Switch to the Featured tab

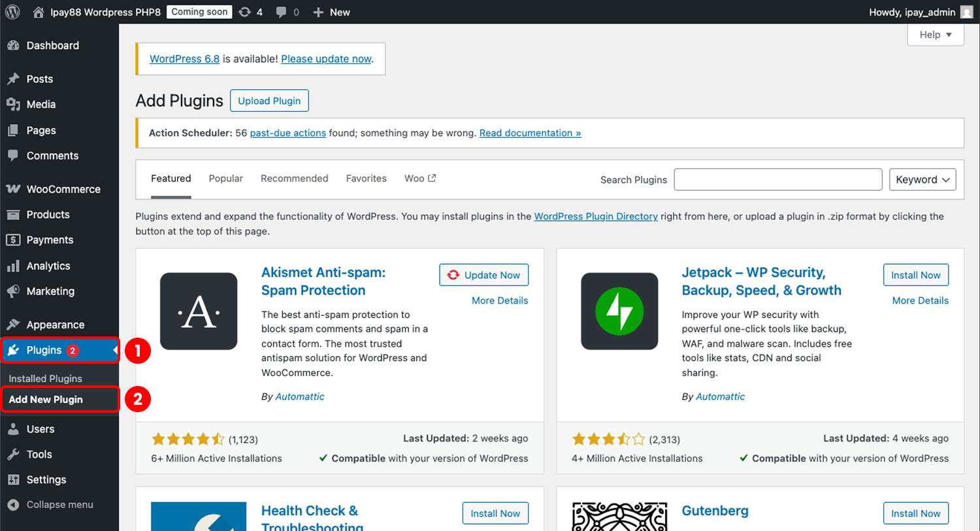click(171, 178)
